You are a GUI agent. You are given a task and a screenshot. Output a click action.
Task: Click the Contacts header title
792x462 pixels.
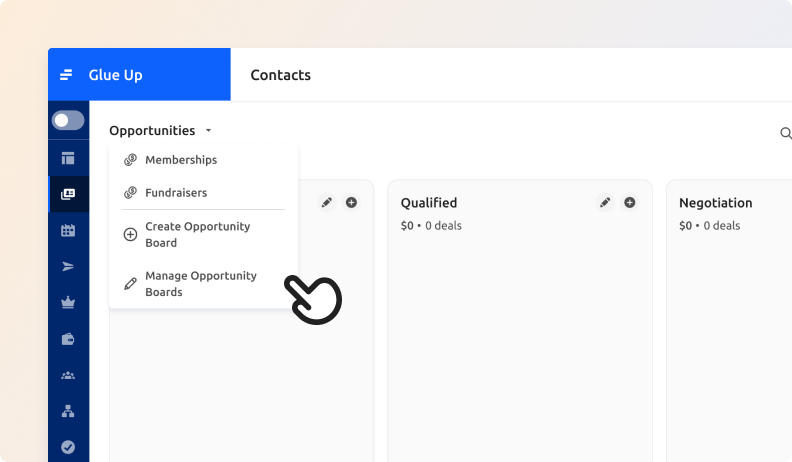coord(280,75)
